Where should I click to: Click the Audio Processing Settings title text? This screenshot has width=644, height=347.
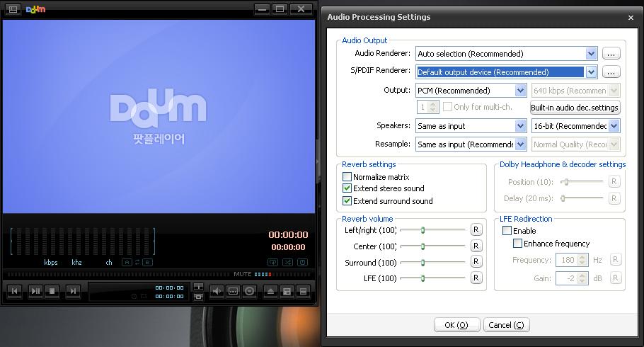point(379,17)
